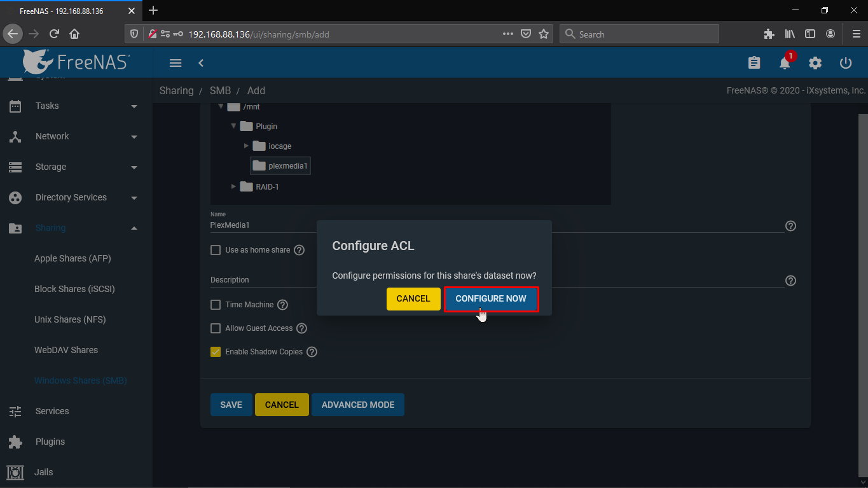Viewport: 868px width, 488px height.
Task: Open the settings gear in FreeNAS header
Action: pyautogui.click(x=815, y=63)
